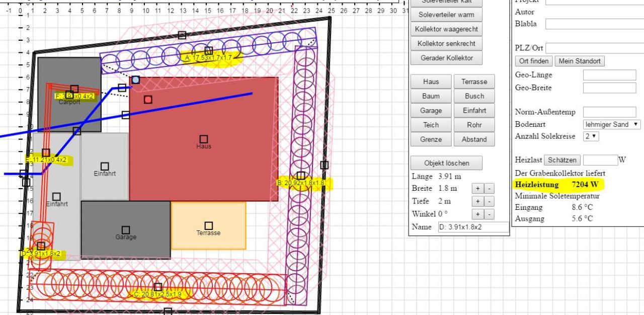Click Schätzen to estimate Heizlast

(x=562, y=160)
